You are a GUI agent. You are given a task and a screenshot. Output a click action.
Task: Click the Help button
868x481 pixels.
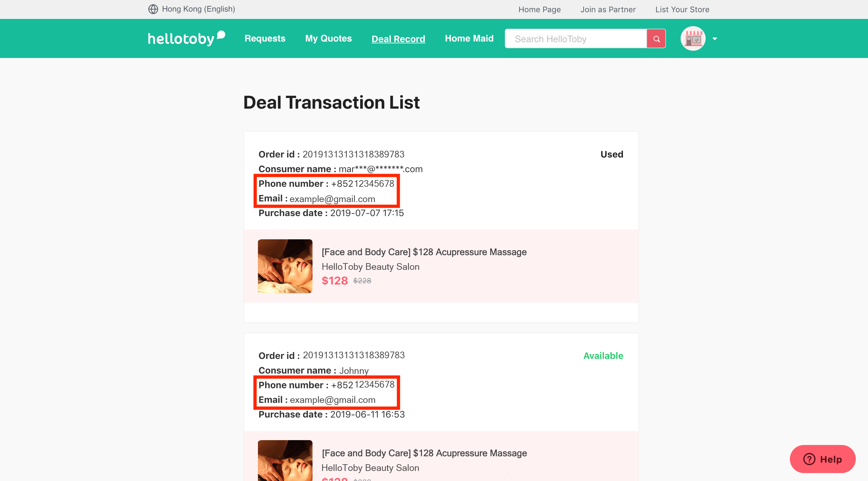[822, 459]
